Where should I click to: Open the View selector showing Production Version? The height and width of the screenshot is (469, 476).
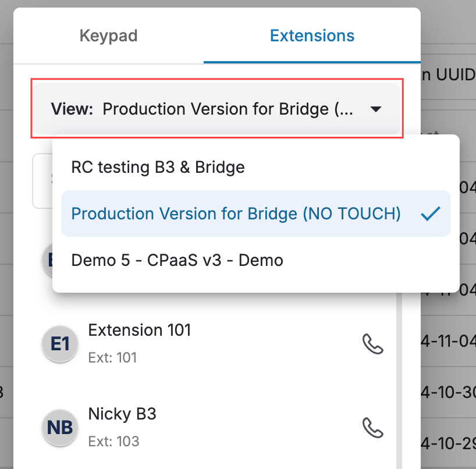coord(216,109)
